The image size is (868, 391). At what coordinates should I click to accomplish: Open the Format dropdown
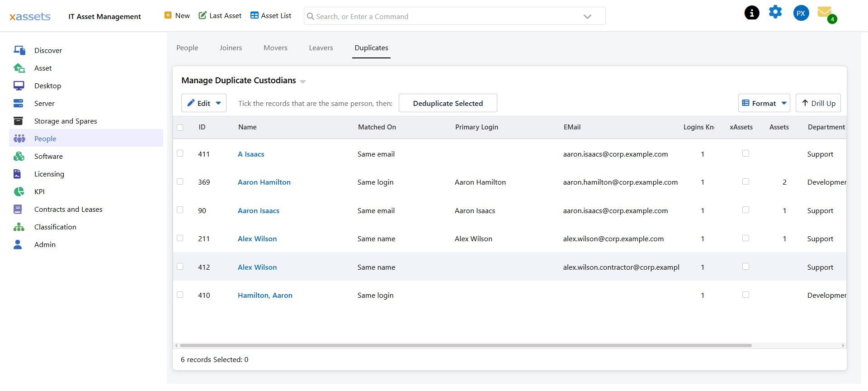click(764, 103)
